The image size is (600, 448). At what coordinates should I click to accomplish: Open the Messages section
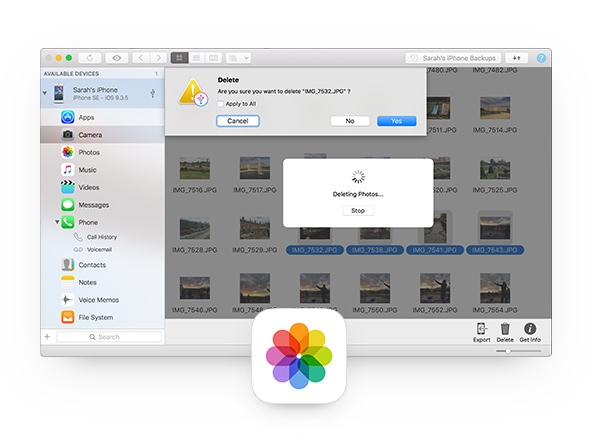103,205
